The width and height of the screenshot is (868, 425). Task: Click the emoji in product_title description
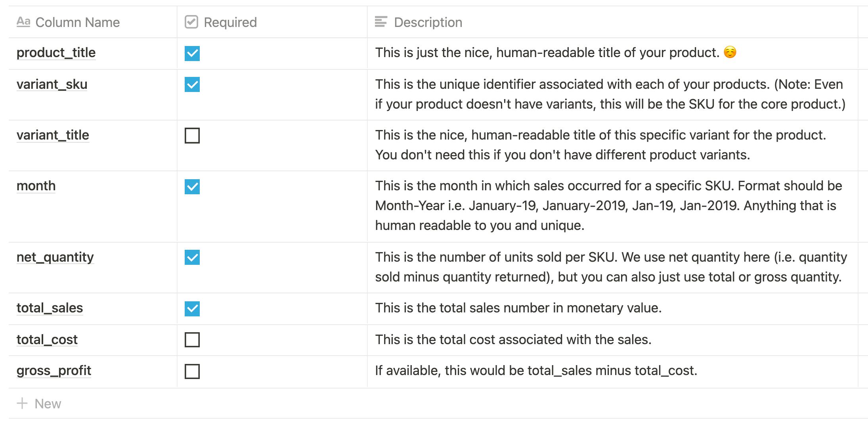[730, 52]
